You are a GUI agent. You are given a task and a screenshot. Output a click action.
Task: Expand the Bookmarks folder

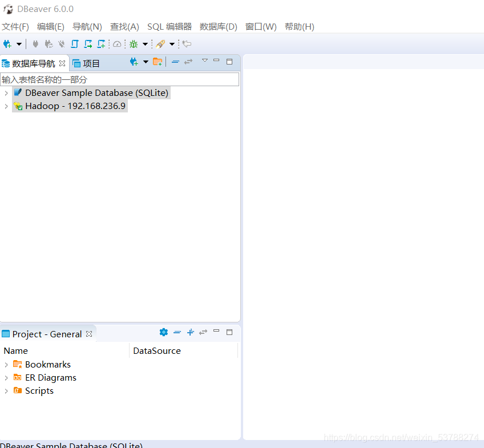click(6, 365)
